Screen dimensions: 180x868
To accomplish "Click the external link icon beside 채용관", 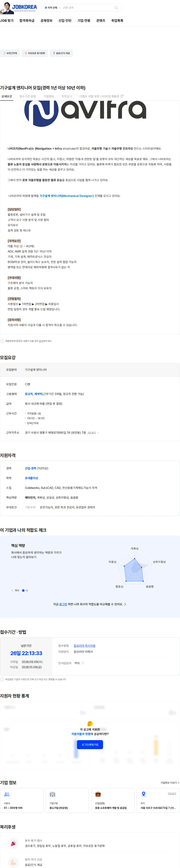I will (122, 96).
